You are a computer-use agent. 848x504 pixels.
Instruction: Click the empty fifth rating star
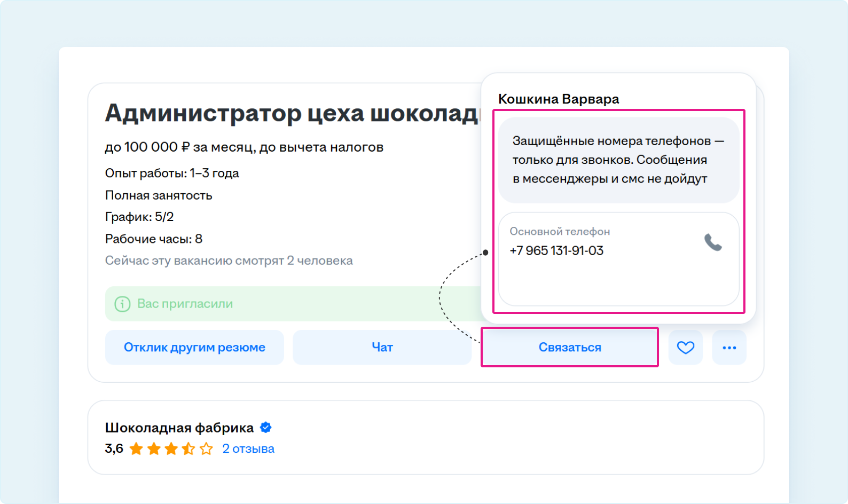pyautogui.click(x=206, y=448)
